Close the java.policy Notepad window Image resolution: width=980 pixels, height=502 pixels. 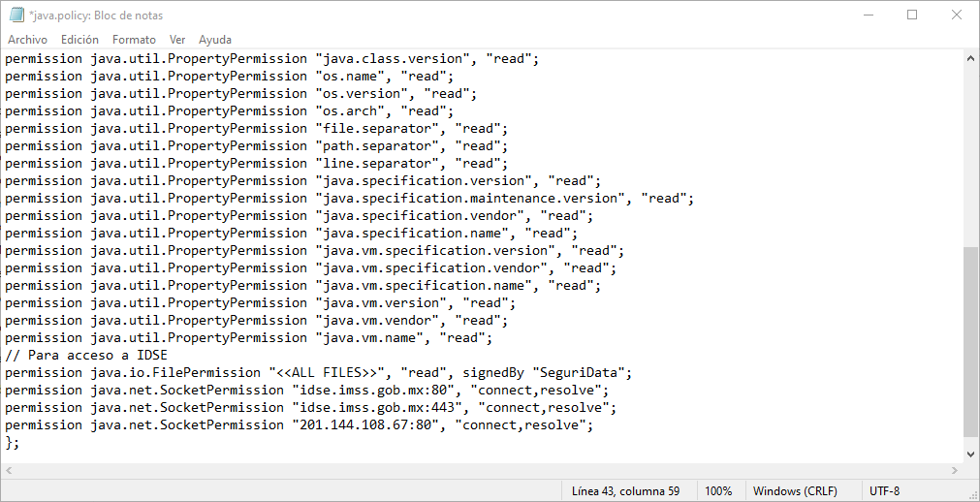[x=956, y=15]
